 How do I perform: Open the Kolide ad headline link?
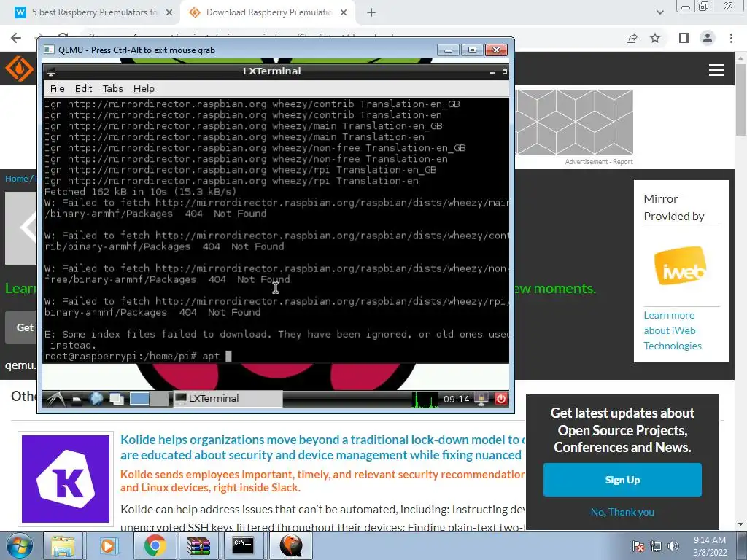322,447
